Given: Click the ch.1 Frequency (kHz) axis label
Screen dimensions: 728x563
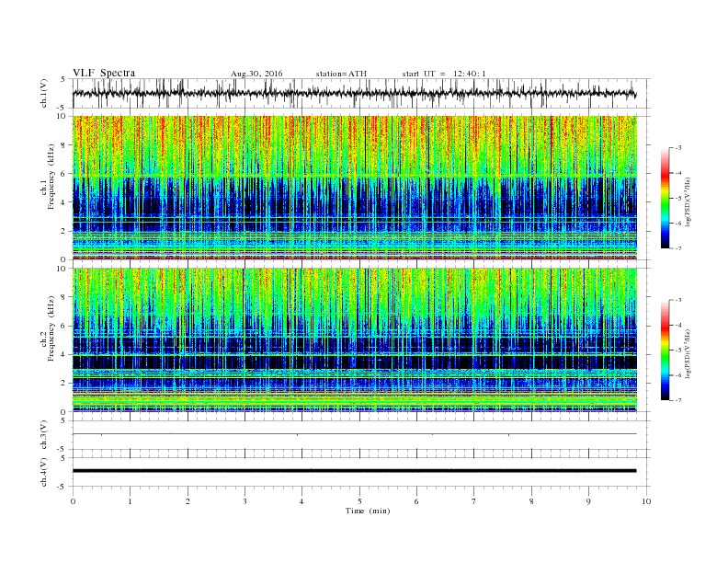Looking at the screenshot, I should 48,177.
